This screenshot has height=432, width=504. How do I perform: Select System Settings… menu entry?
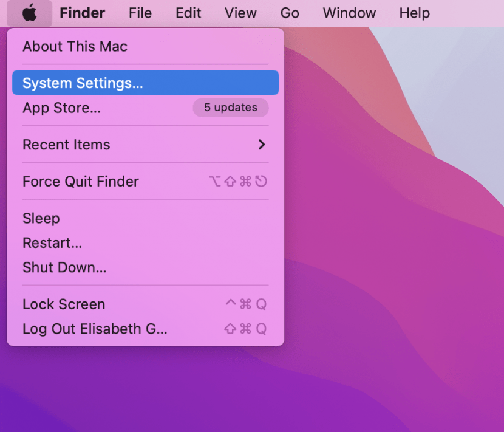click(x=145, y=83)
